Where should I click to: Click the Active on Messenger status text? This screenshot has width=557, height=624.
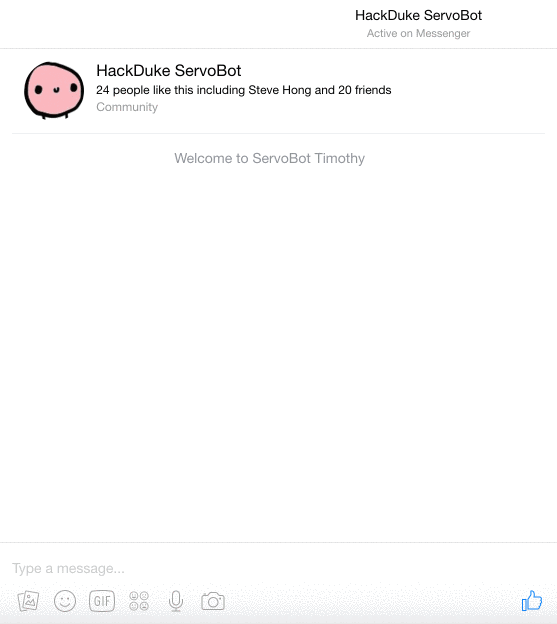[x=418, y=33]
